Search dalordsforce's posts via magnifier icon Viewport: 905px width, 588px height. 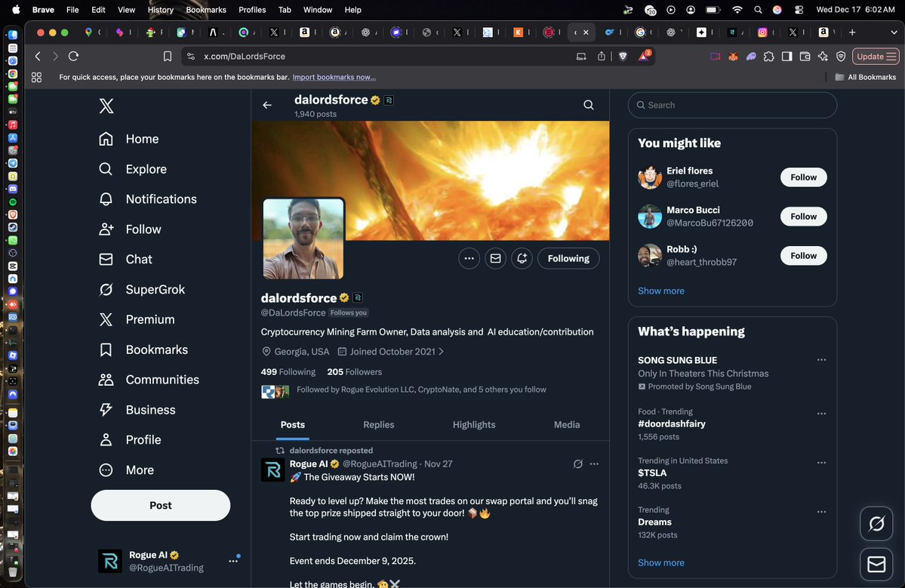588,105
